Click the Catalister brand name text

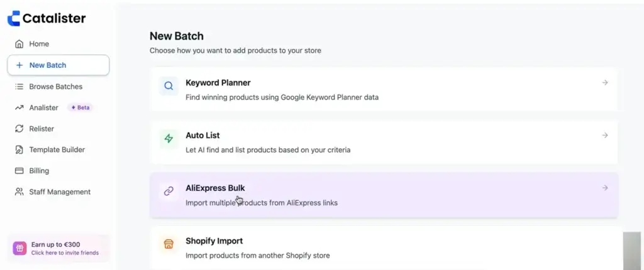tap(54, 18)
